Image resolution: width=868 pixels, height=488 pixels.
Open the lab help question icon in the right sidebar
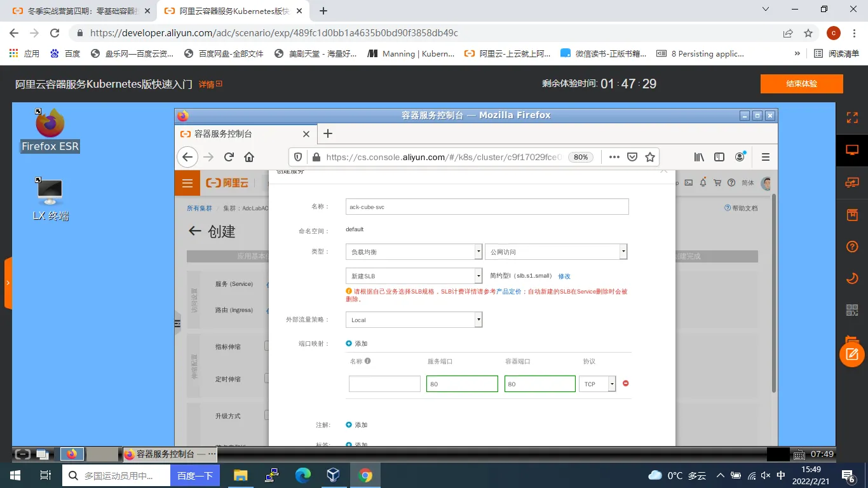[x=852, y=247]
